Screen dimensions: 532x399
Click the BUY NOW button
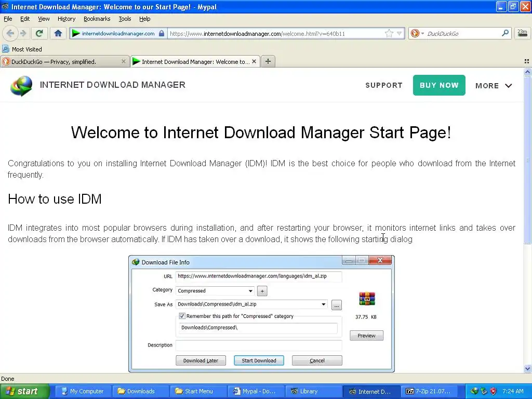pos(439,85)
